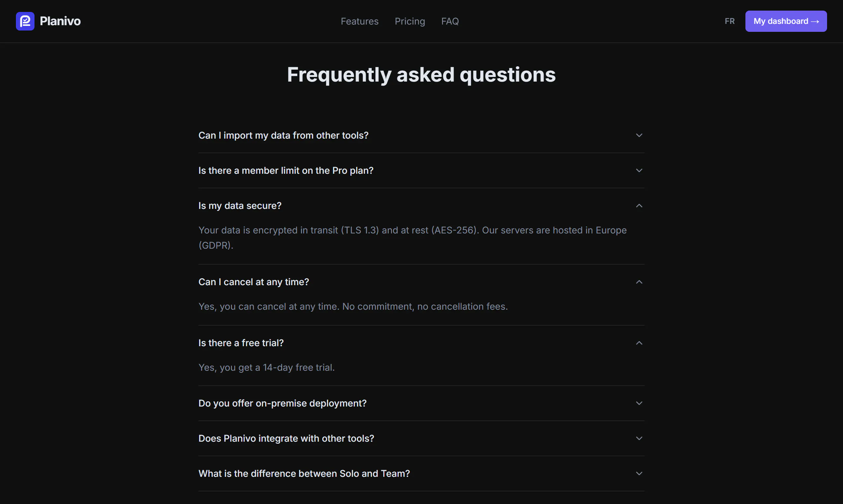Click chevron beside Pro plan member limit
This screenshot has height=504, width=843.
[x=639, y=170]
